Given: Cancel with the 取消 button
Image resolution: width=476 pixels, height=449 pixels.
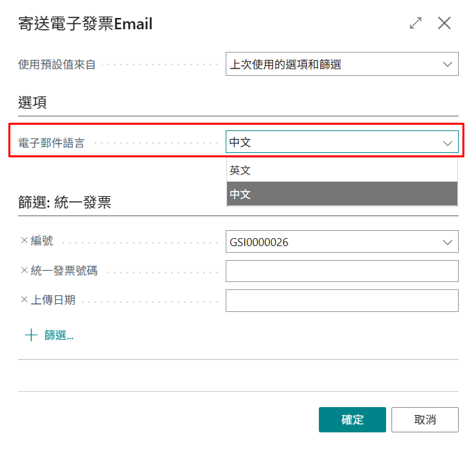Looking at the screenshot, I should (x=425, y=420).
